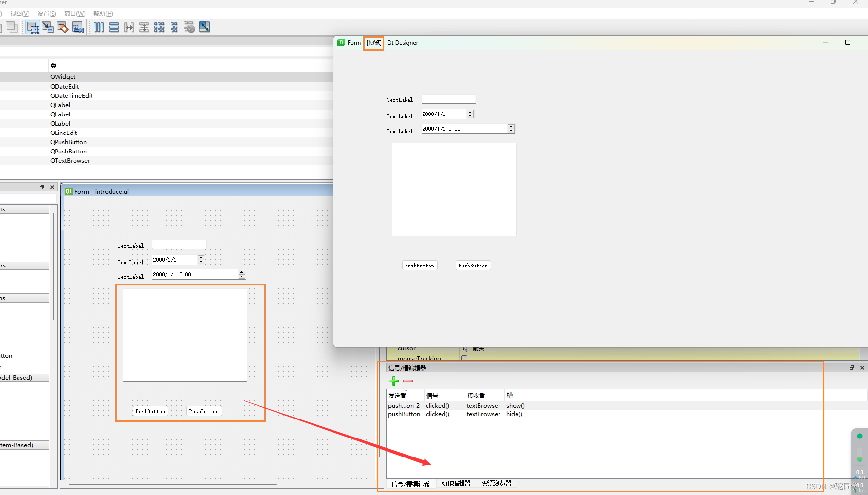Select the line edit in introduce.ui form
The image size is (868, 495).
179,245
